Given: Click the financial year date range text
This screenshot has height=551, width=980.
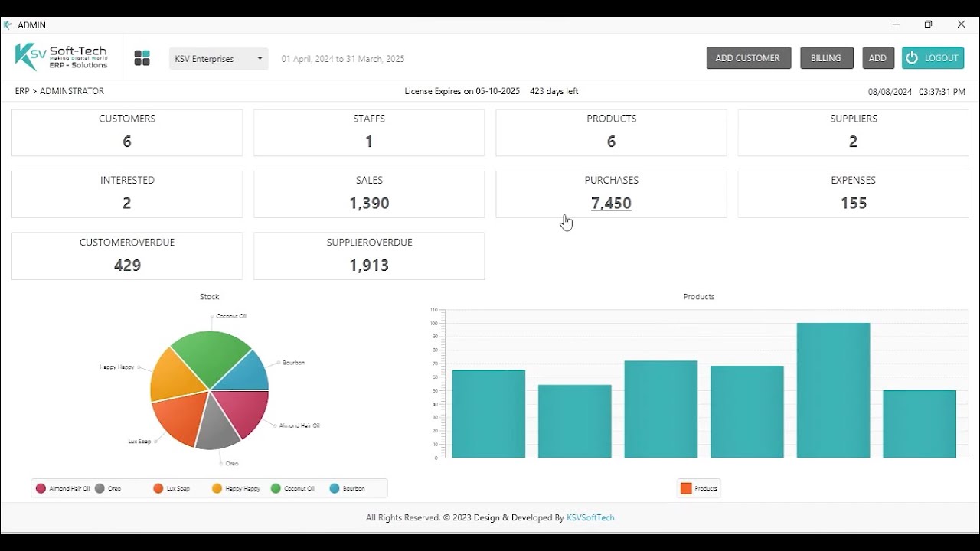Looking at the screenshot, I should coord(343,59).
